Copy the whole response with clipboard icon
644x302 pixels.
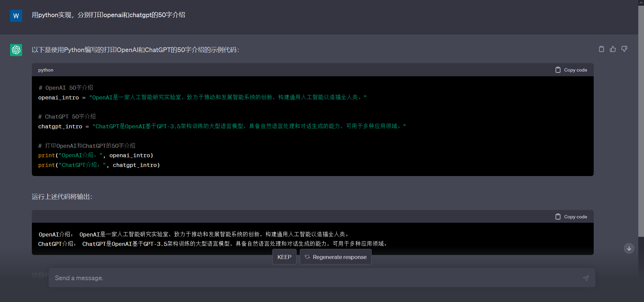(601, 49)
